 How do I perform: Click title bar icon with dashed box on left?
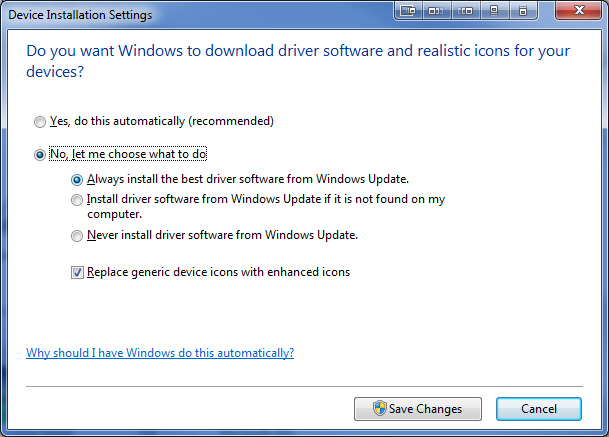pyautogui.click(x=466, y=11)
